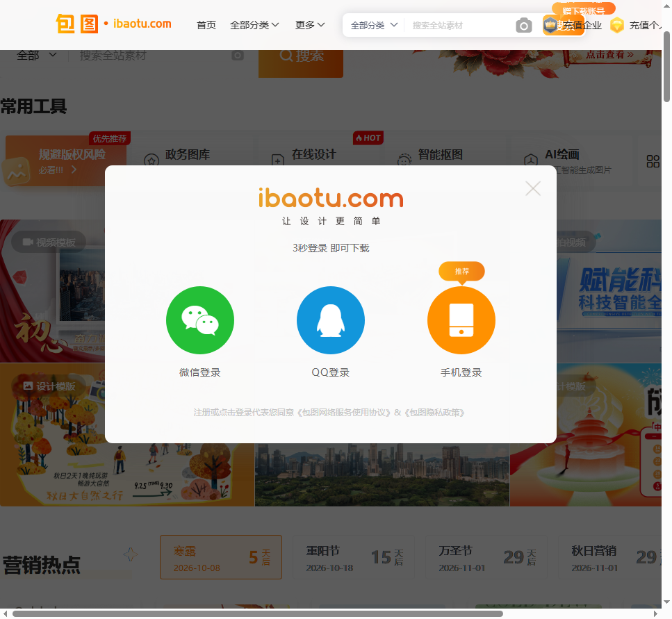Open 包图隐私政策 link
The image size is (672, 619).
coord(434,413)
